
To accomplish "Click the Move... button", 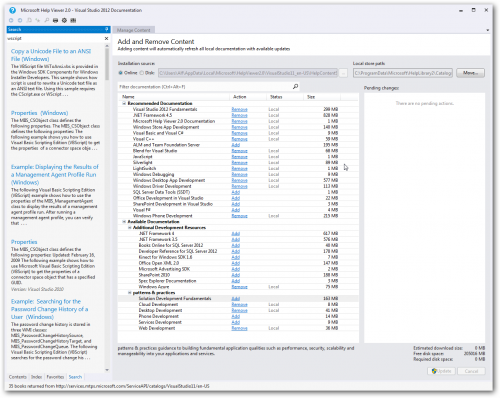I will coord(470,73).
